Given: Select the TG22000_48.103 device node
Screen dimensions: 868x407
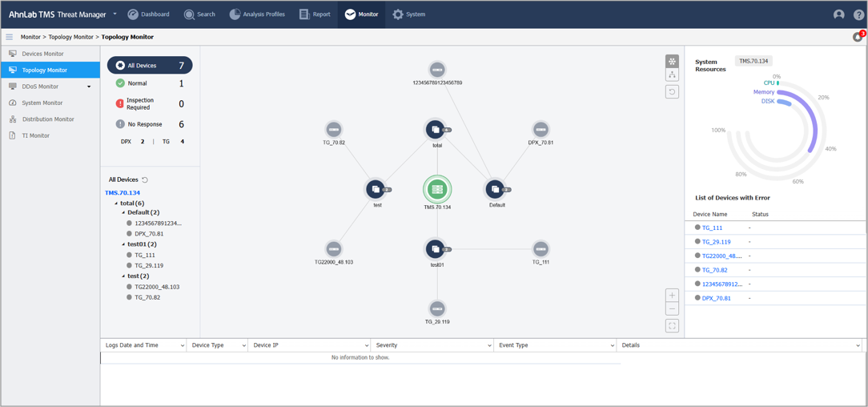Looking at the screenshot, I should pos(333,248).
